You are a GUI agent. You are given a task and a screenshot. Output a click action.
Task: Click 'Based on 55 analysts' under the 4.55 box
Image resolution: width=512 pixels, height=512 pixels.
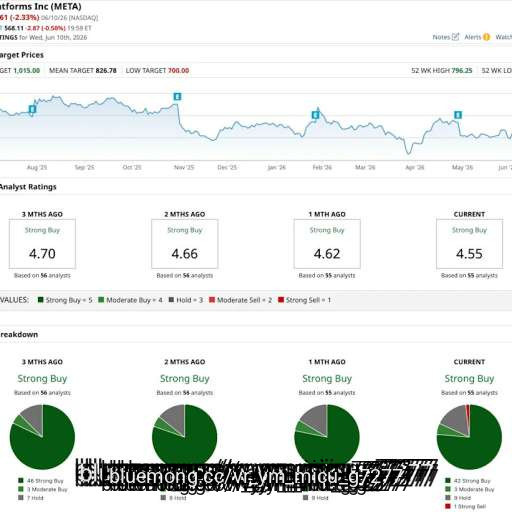click(x=469, y=275)
